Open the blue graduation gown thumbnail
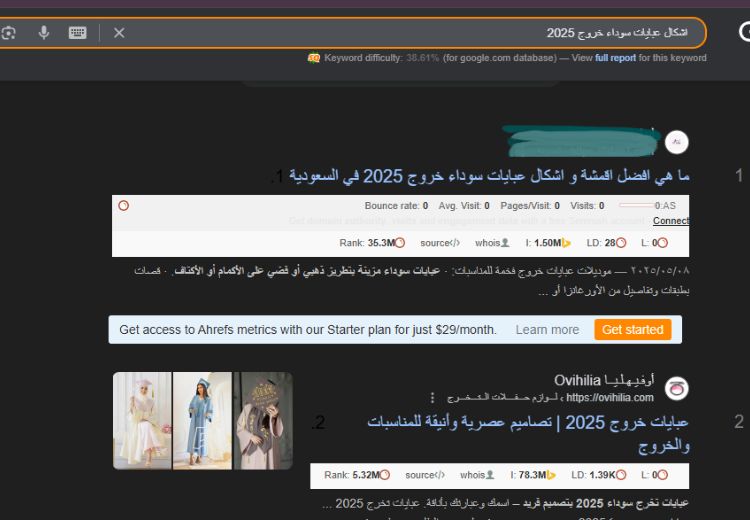The width and height of the screenshot is (750, 520). (x=202, y=420)
